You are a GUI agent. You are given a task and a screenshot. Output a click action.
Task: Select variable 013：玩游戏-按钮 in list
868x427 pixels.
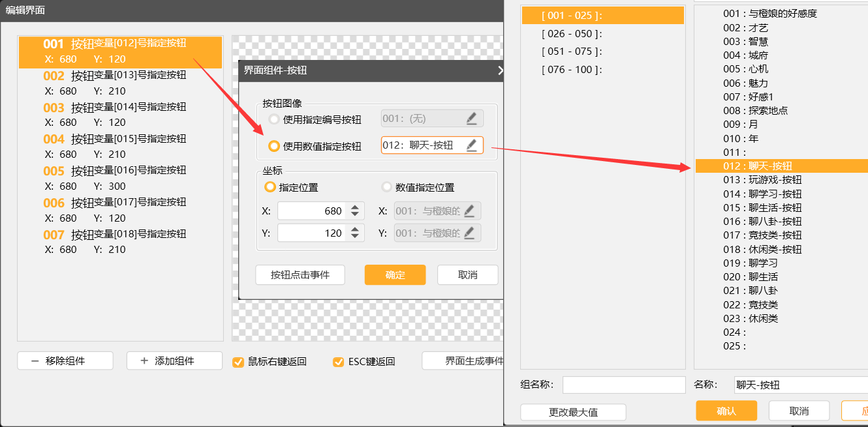[762, 180]
